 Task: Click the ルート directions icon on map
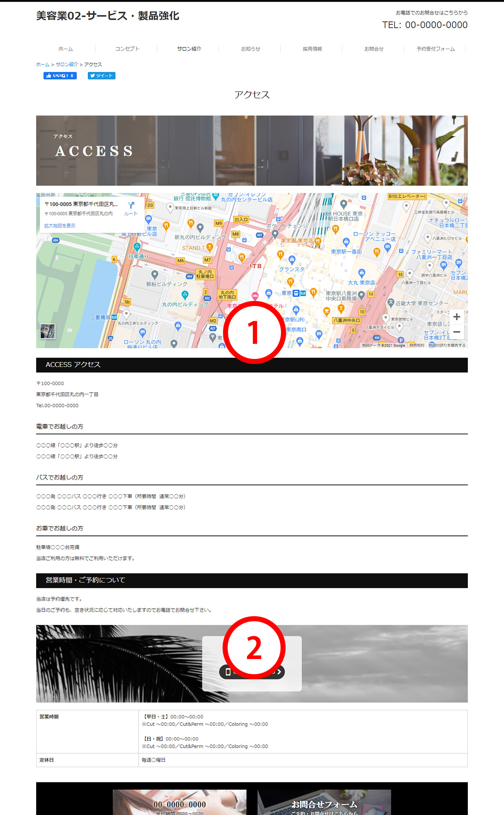click(131, 208)
